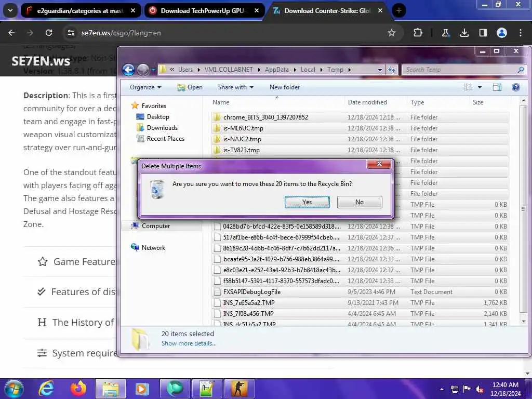Click the Explorer back arrow button
This screenshot has height=399, width=532.
point(129,70)
